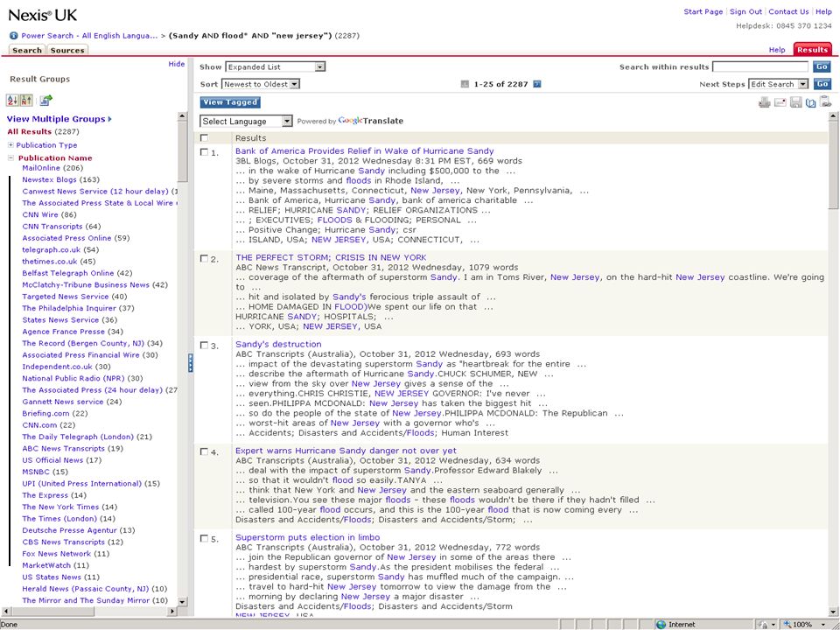Go to next page of results arrow
This screenshot has height=630, width=840.
point(537,84)
